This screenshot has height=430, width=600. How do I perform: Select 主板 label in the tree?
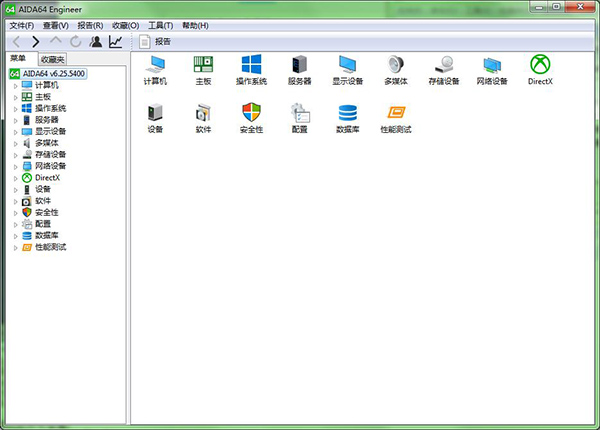point(43,97)
